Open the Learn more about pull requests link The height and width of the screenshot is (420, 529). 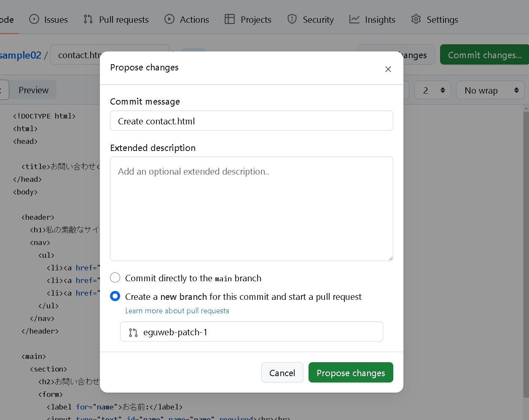pyautogui.click(x=177, y=311)
